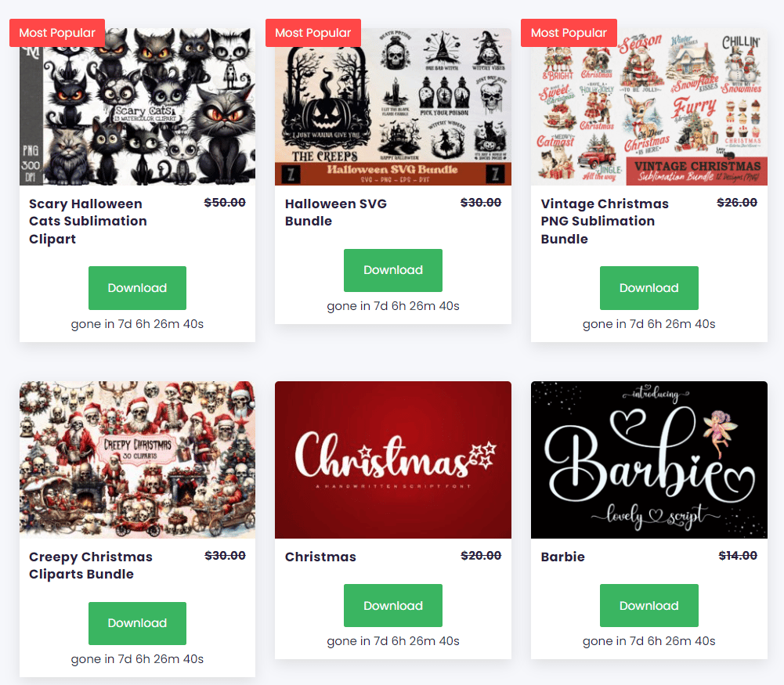This screenshot has width=784, height=685.
Task: Open the Vintage Christmas PNG title link
Action: click(605, 222)
